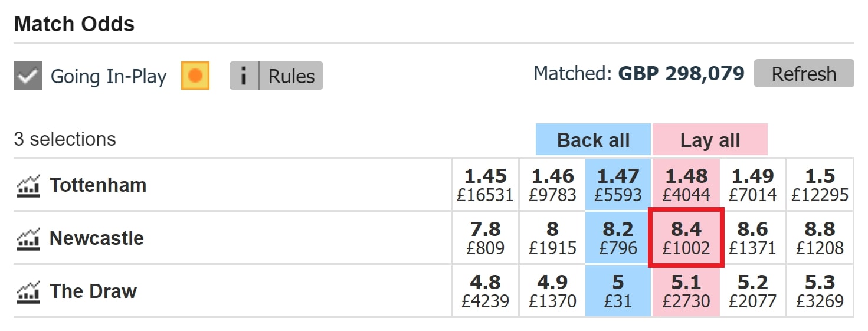Image resolution: width=868 pixels, height=331 pixels.
Task: Lay The Draw at 5.1
Action: [685, 291]
